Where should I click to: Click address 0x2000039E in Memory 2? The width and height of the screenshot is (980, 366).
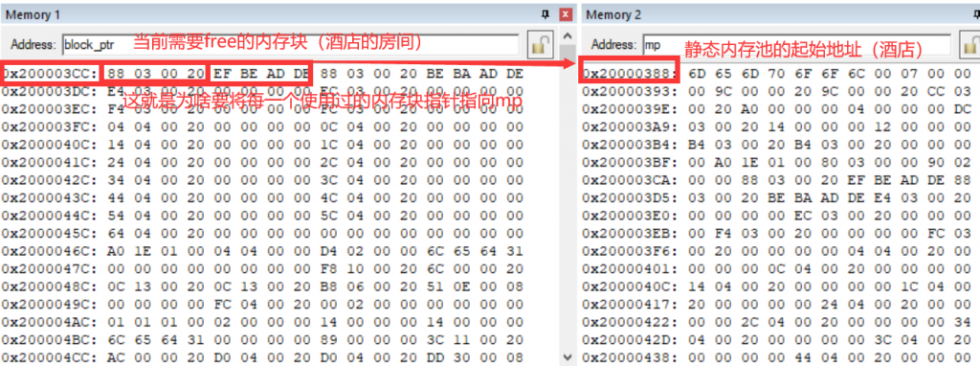pyautogui.click(x=630, y=109)
